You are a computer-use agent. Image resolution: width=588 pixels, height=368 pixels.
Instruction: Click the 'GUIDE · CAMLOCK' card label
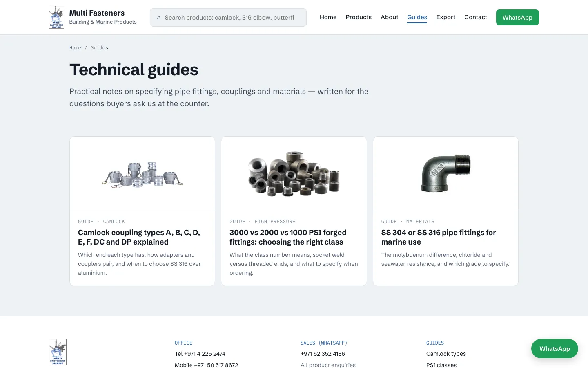[x=101, y=222]
